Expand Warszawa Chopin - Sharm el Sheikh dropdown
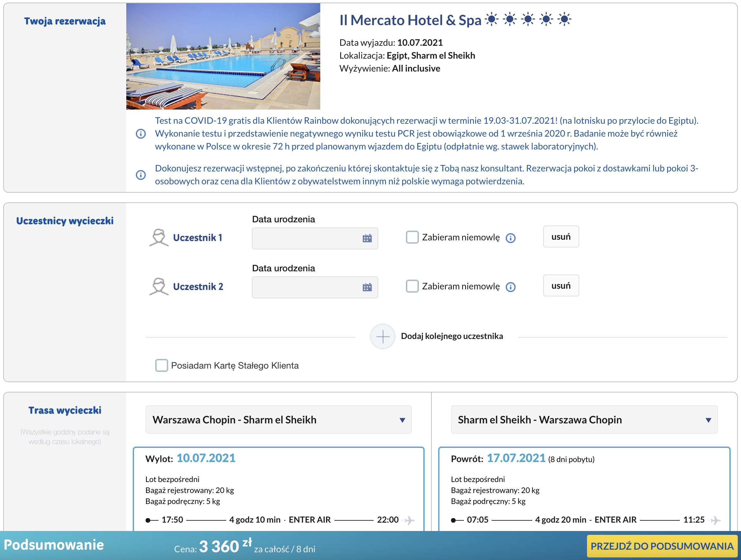The width and height of the screenshot is (741, 560). pos(278,420)
